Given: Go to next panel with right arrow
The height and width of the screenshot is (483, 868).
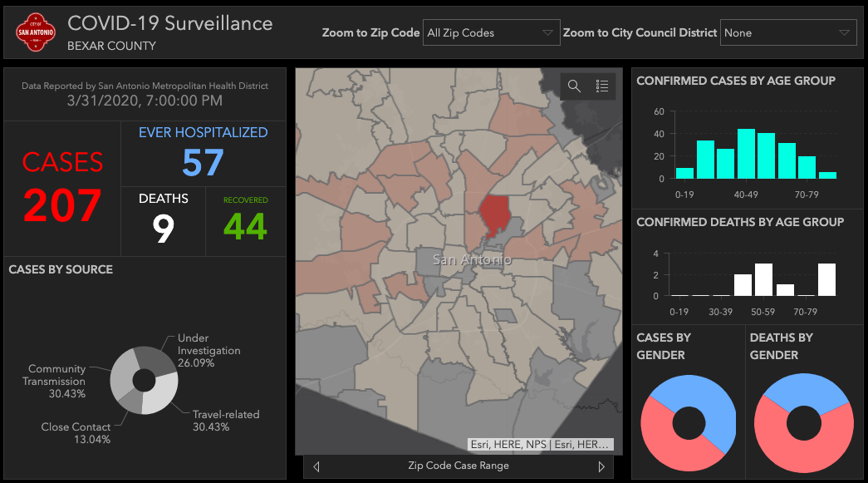Looking at the screenshot, I should click(x=601, y=466).
